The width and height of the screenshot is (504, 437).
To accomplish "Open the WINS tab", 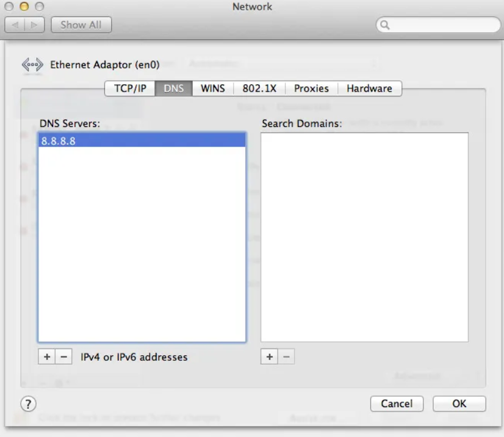I will tap(213, 88).
